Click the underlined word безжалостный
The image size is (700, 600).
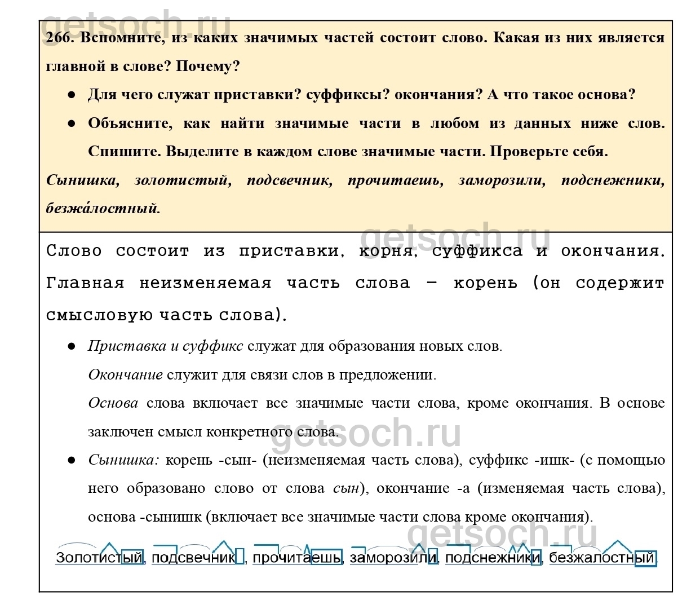pos(601,558)
